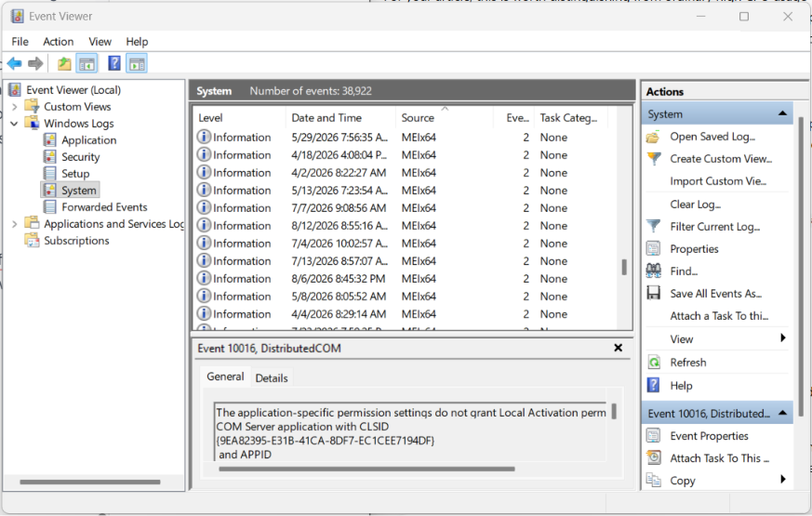Click the Create Custom View funnel icon
812x516 pixels.
[654, 159]
